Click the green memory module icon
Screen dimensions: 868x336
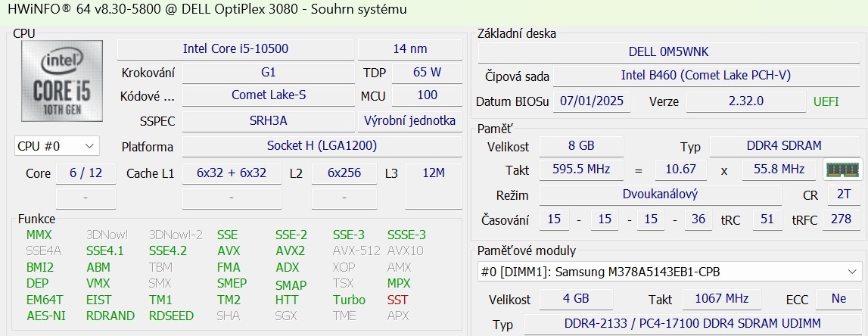(x=843, y=170)
